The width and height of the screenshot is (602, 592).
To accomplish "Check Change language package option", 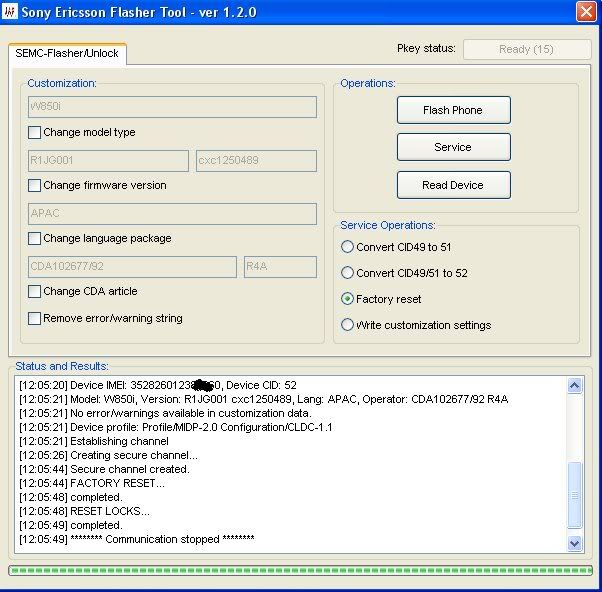I will click(35, 238).
